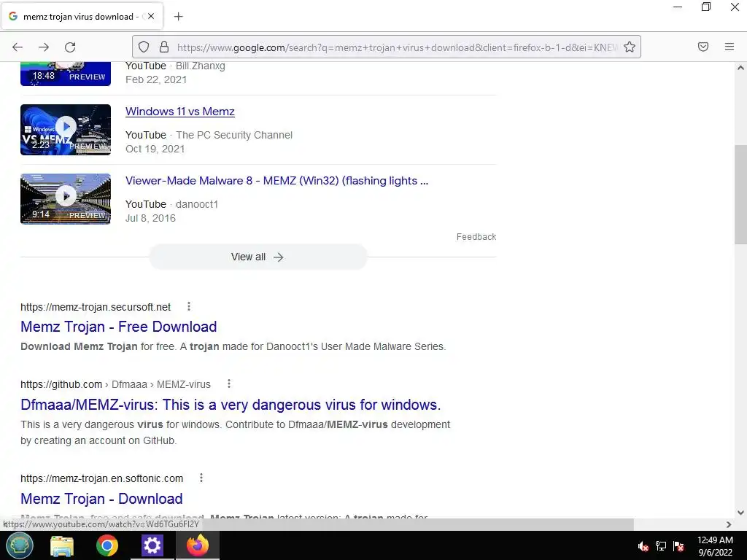Reload the current page
This screenshot has width=747, height=560.
pyautogui.click(x=70, y=47)
